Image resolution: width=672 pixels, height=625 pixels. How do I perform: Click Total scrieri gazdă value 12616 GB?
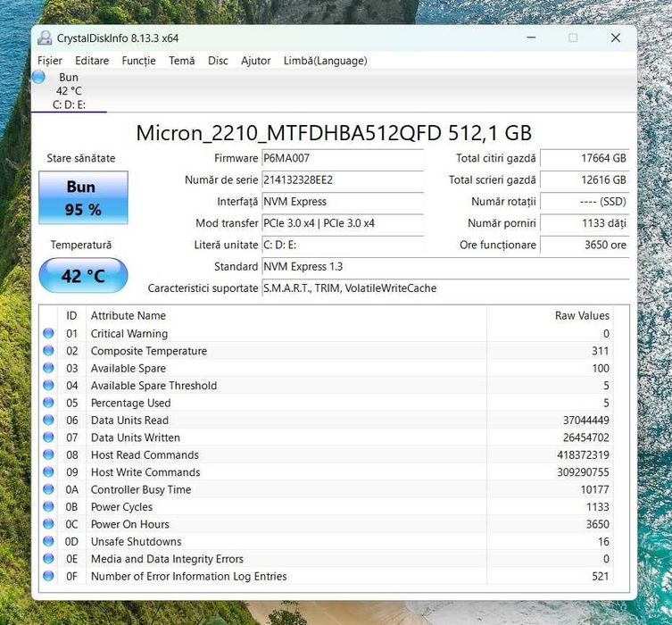tap(585, 180)
